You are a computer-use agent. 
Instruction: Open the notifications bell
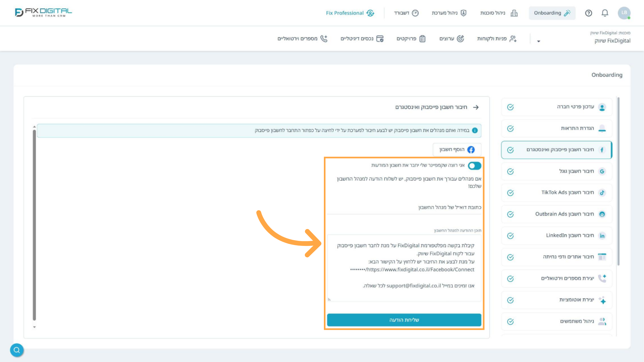pyautogui.click(x=605, y=13)
